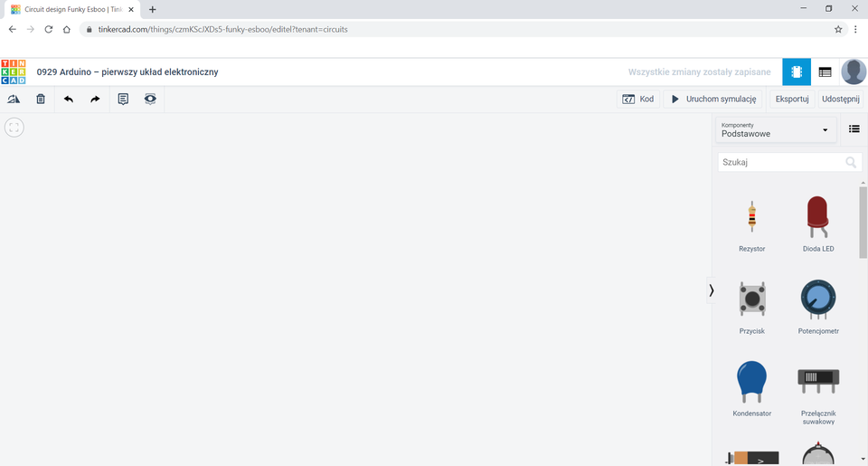Open the Kod code editor

pyautogui.click(x=638, y=99)
